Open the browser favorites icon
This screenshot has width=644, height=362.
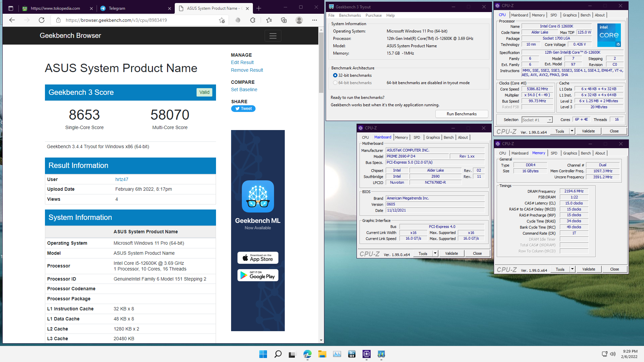(269, 20)
